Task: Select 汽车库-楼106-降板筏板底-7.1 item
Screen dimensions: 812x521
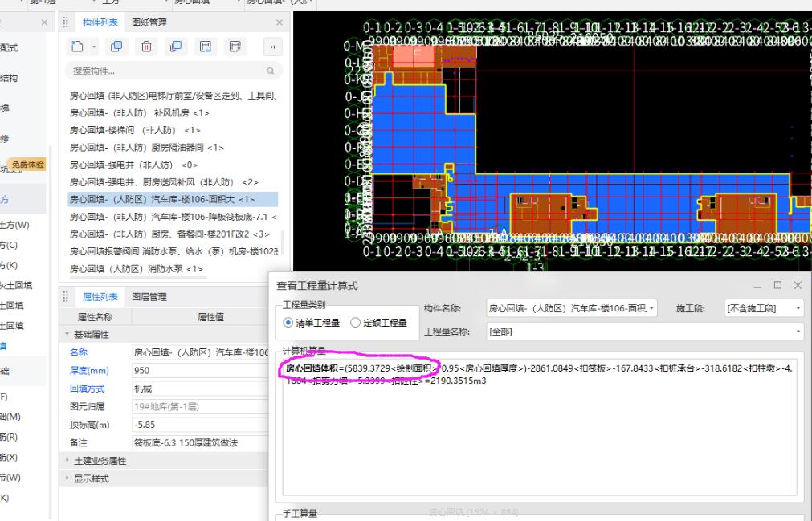Action: 173,217
